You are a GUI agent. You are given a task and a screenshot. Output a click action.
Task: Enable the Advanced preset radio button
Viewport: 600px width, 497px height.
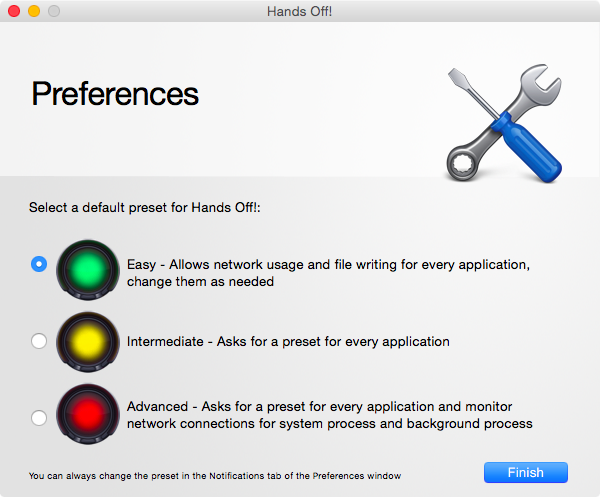pyautogui.click(x=39, y=417)
